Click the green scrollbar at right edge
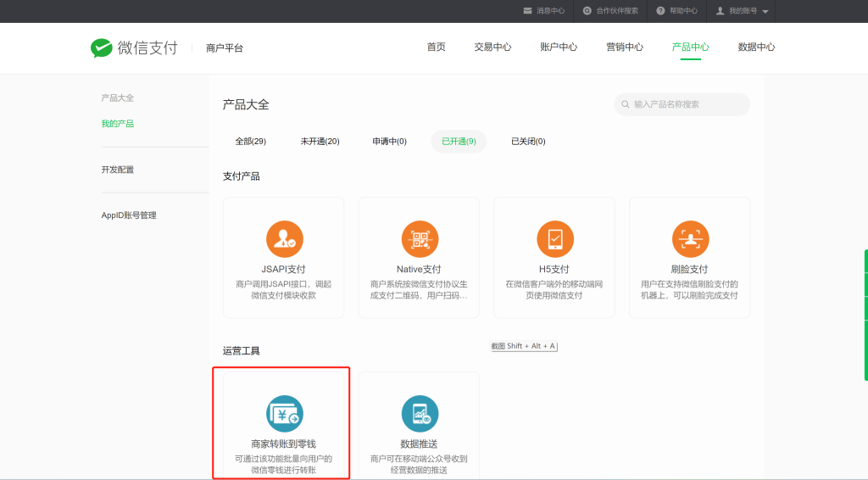The height and width of the screenshot is (480, 868). 865,315
